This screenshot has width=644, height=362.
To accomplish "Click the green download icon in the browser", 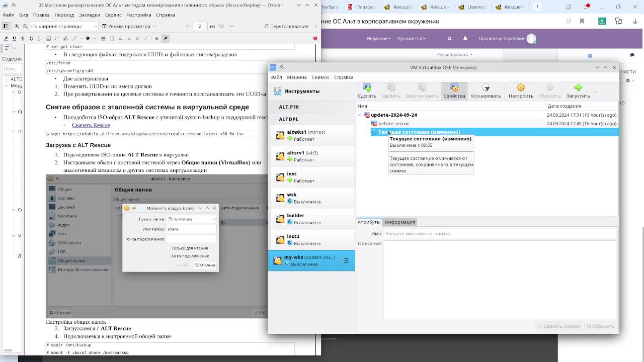I will [602, 21].
